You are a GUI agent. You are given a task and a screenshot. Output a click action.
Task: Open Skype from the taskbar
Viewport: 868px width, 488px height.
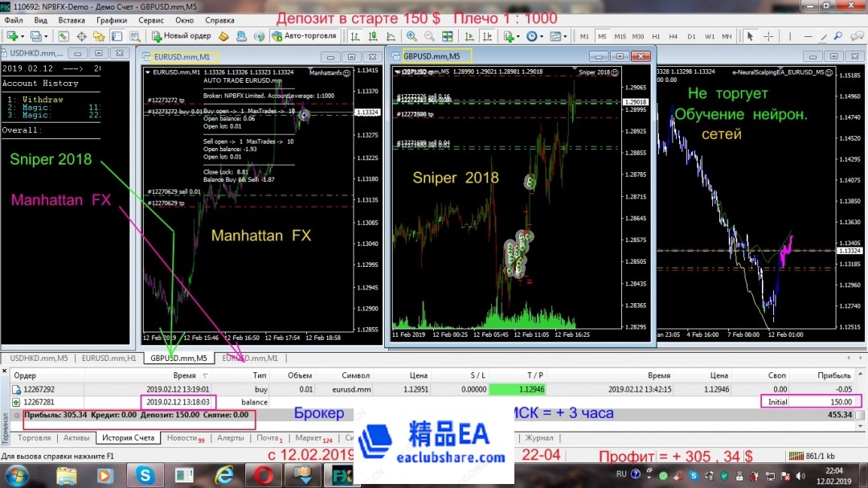pos(145,475)
